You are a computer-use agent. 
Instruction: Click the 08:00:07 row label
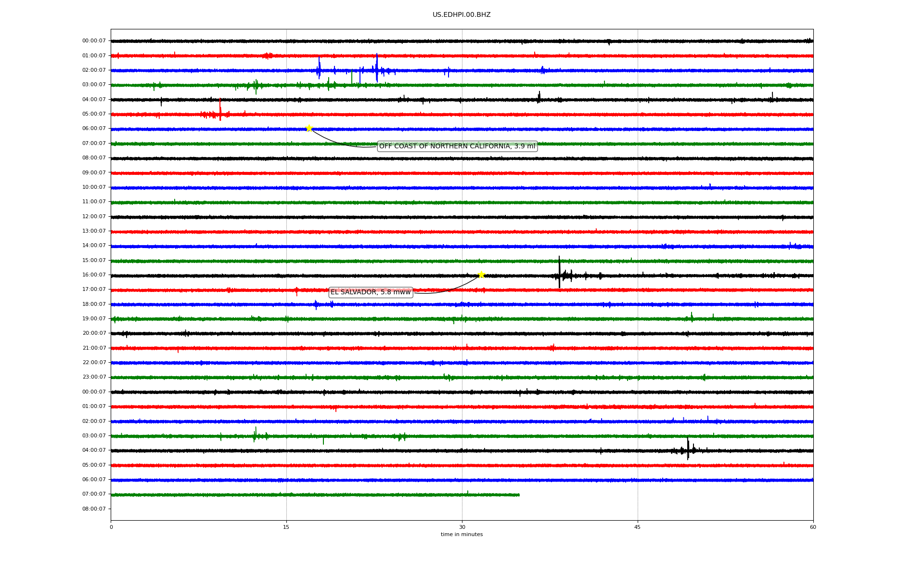pos(94,158)
